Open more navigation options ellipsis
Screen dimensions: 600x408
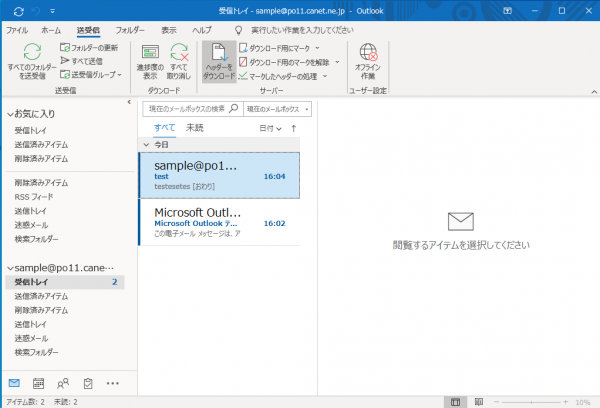click(x=112, y=383)
